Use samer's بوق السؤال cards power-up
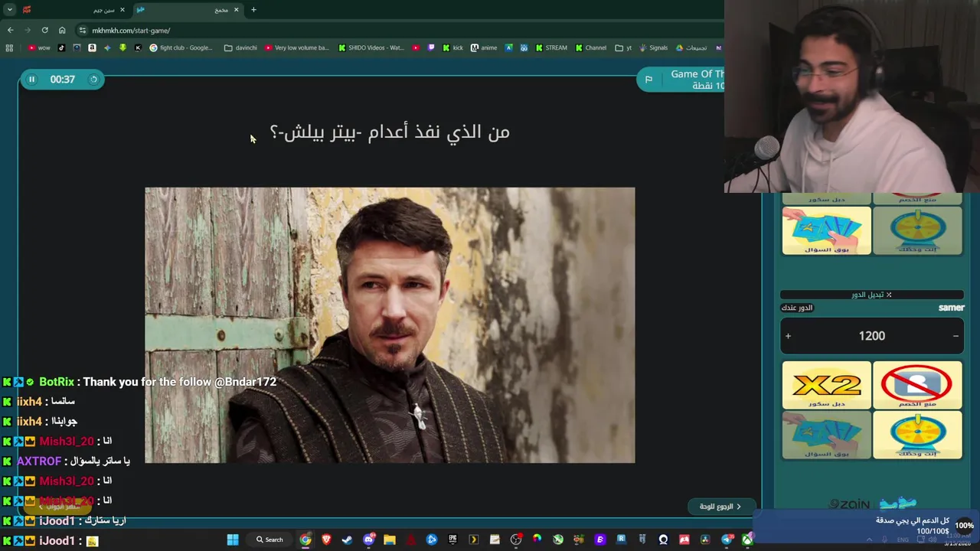 tap(827, 435)
